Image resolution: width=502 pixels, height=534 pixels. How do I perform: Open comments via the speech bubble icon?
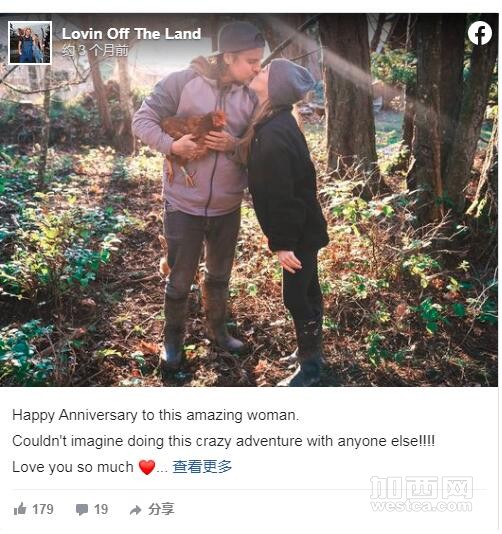(82, 510)
